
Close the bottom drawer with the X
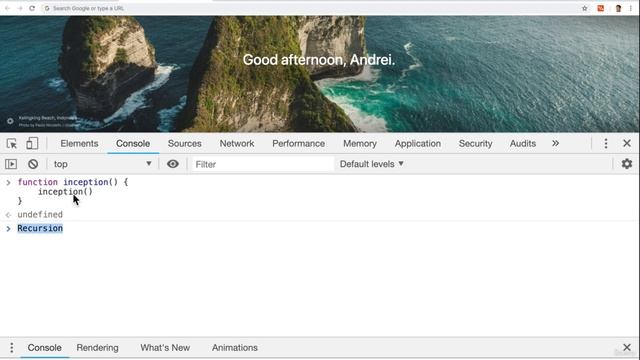point(627,348)
